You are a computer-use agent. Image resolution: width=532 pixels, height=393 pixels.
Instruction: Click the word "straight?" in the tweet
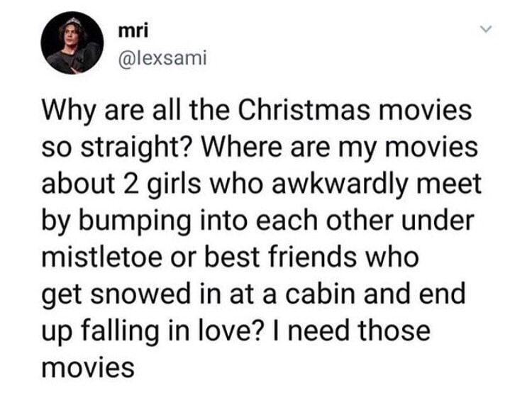(x=140, y=148)
